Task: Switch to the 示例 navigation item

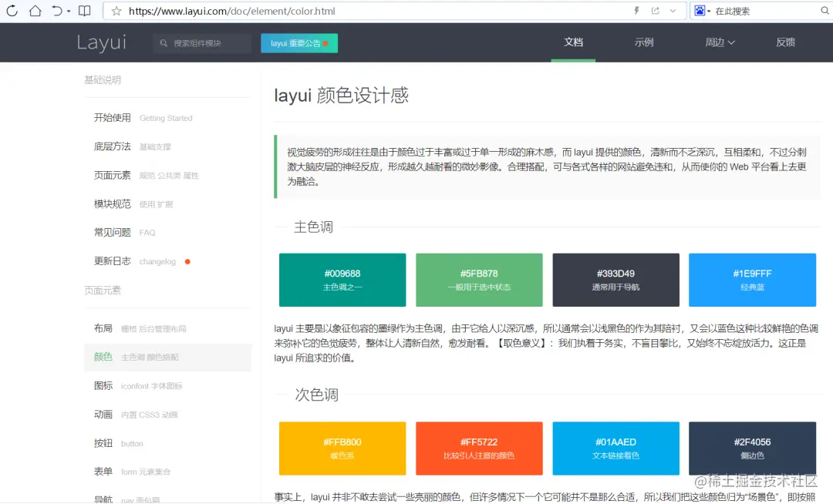Action: click(644, 42)
